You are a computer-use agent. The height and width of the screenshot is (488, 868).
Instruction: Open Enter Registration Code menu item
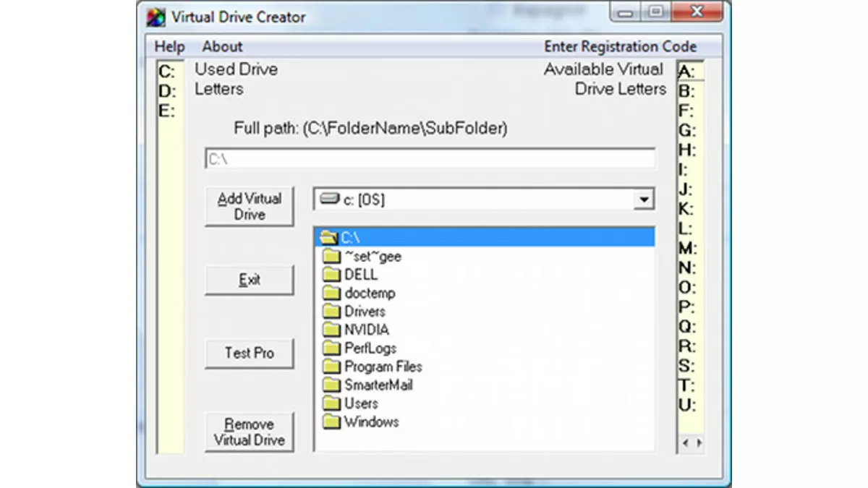pos(621,46)
